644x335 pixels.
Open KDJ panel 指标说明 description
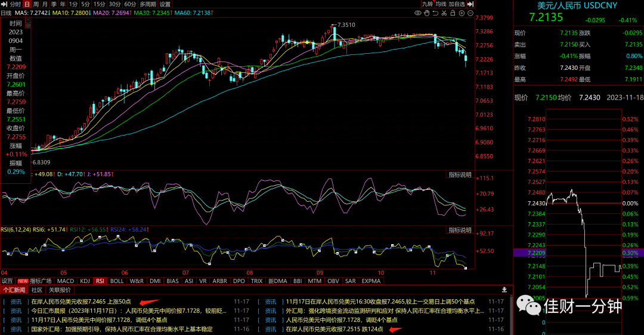460,175
